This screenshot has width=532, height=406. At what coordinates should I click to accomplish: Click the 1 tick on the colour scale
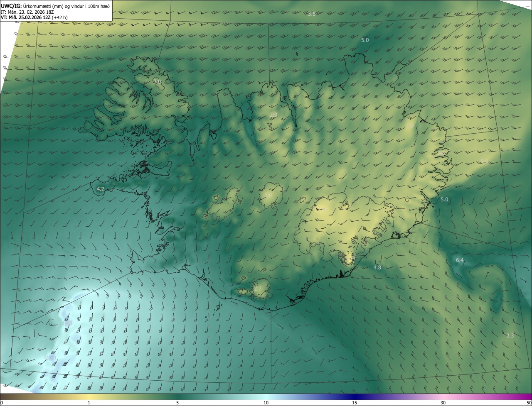89,403
